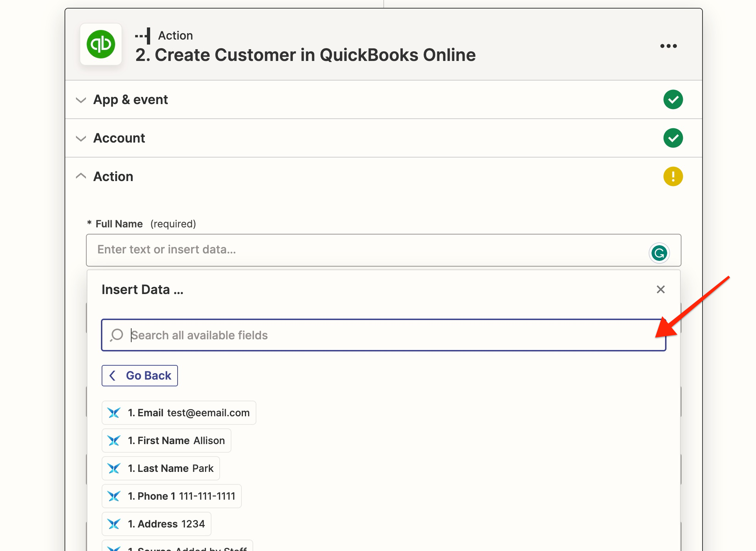Click the app icon beside 1. Address
This screenshot has width=756, height=551.
coord(114,524)
